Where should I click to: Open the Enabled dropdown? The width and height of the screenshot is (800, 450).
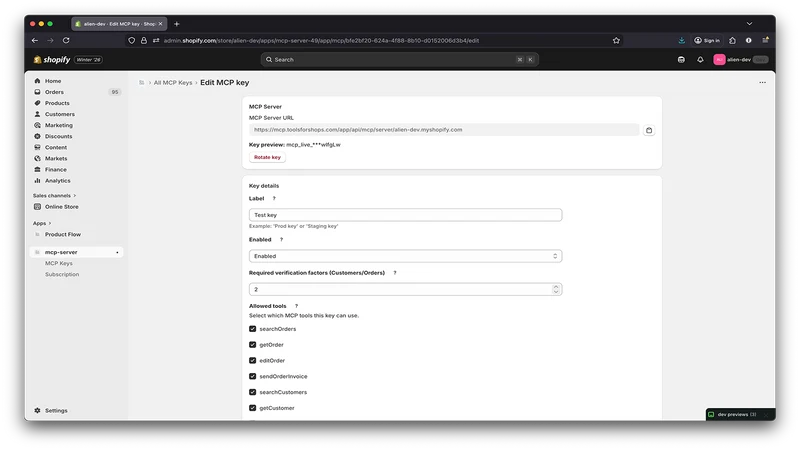405,256
